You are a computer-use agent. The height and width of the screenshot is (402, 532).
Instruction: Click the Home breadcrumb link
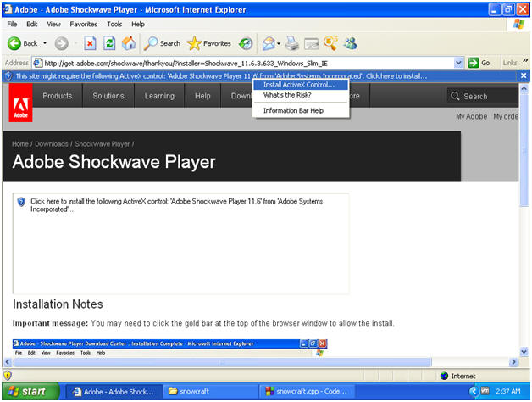(20, 144)
